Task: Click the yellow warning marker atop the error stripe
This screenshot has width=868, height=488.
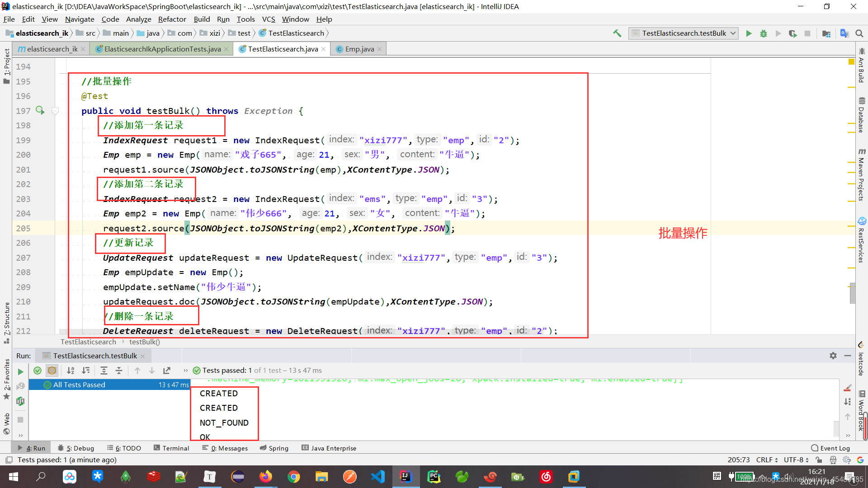Action: click(851, 61)
